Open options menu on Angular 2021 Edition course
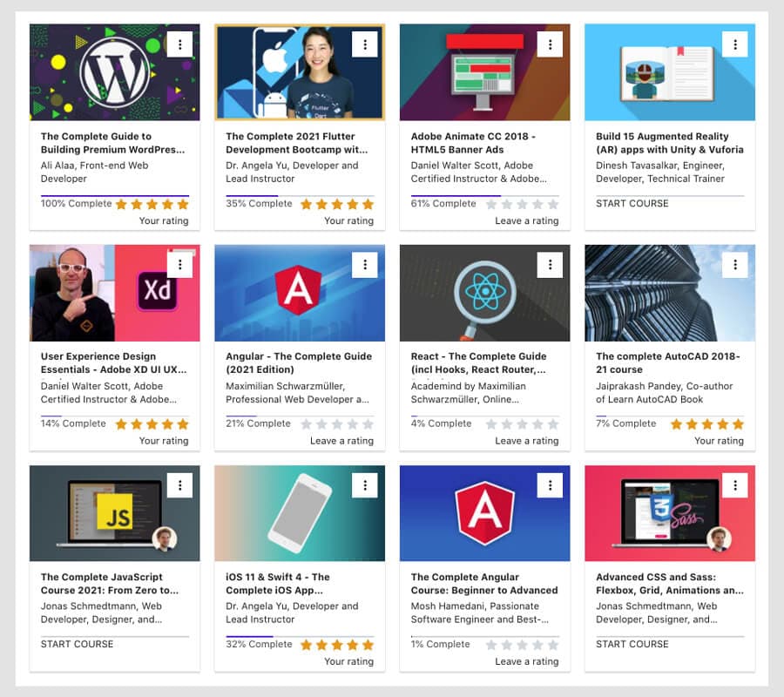The image size is (784, 697). coord(365,264)
